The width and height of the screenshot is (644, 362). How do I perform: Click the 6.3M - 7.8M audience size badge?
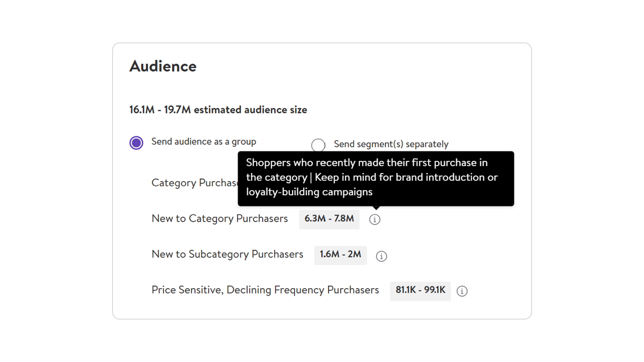click(x=329, y=219)
